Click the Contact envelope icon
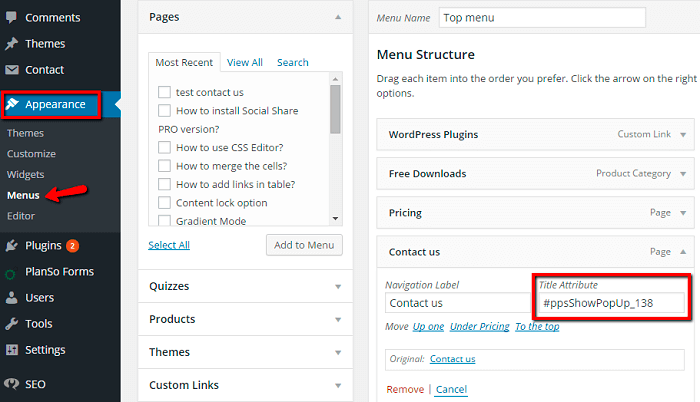 point(12,70)
